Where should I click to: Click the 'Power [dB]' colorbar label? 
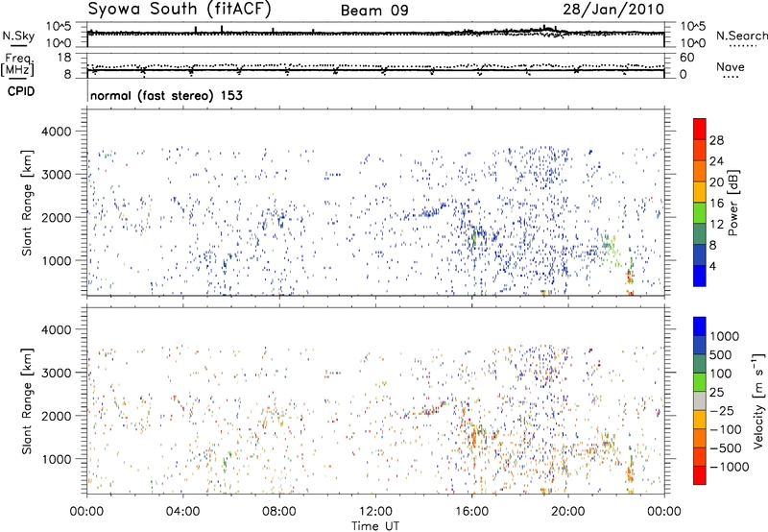click(x=732, y=203)
